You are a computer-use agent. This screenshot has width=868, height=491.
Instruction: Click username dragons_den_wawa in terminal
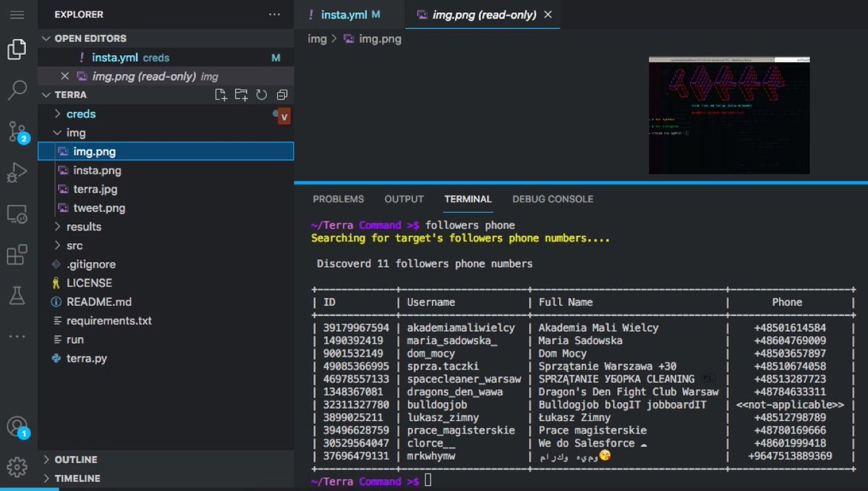pos(455,392)
